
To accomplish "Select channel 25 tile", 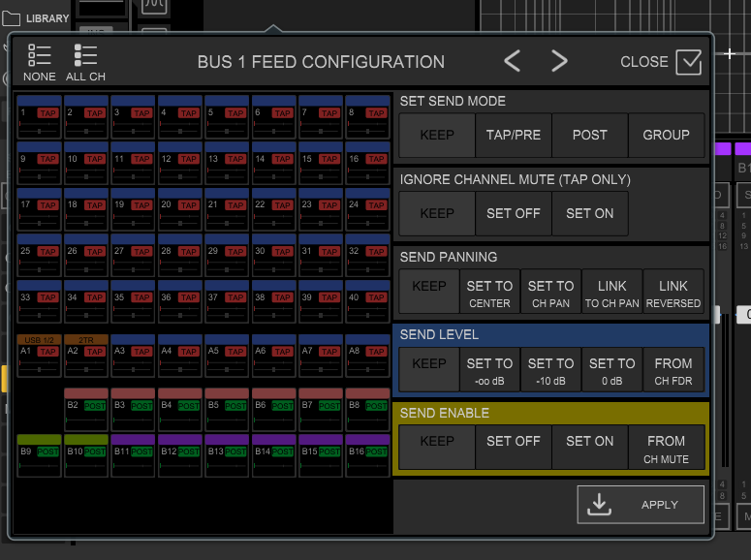I will [40, 256].
